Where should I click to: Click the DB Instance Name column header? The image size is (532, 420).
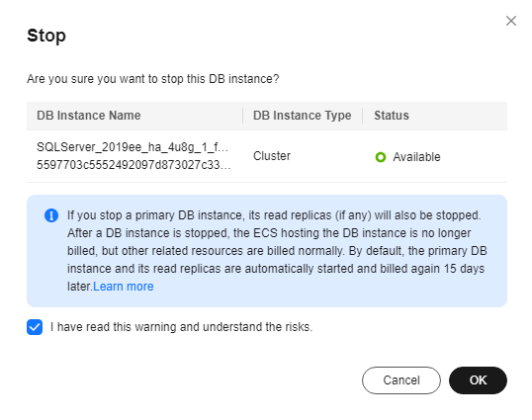click(89, 116)
